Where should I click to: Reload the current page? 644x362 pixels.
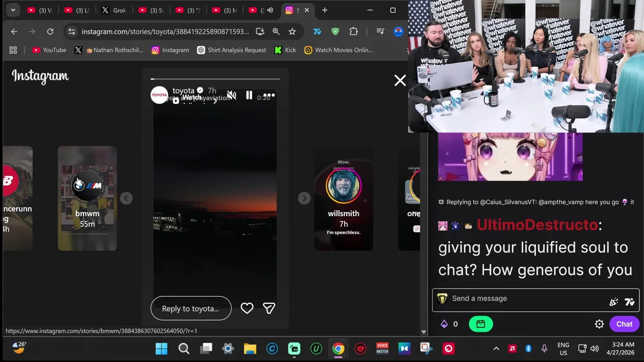tap(50, 32)
